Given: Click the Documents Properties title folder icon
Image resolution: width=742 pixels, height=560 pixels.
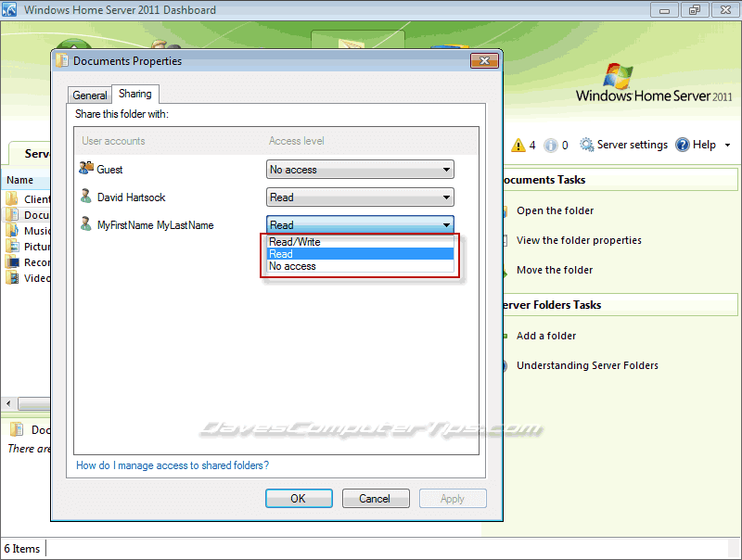Looking at the screenshot, I should tap(62, 60).
